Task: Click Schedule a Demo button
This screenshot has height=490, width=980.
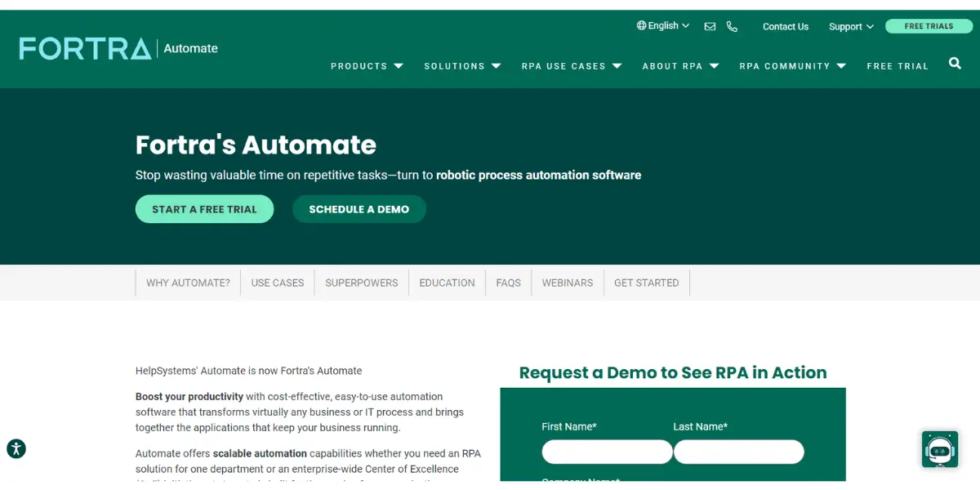Action: click(x=359, y=209)
